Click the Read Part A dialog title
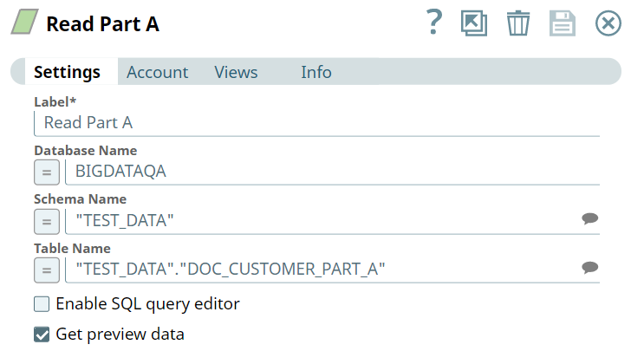Screen dimensions: 631x364 [x=103, y=23]
